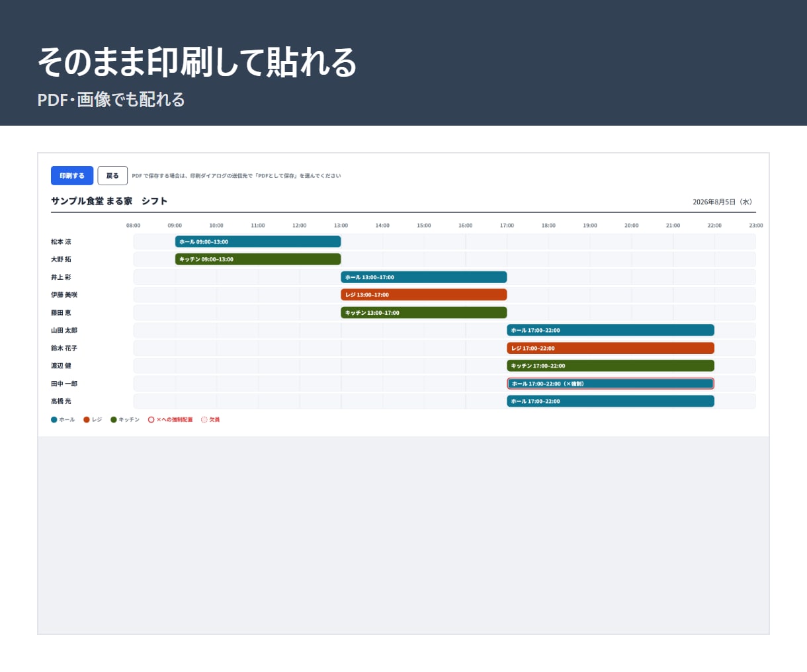Viewport: 807px width, 672px height.
Task: Click the red ring 強制配置 legend icon
Action: tap(151, 419)
